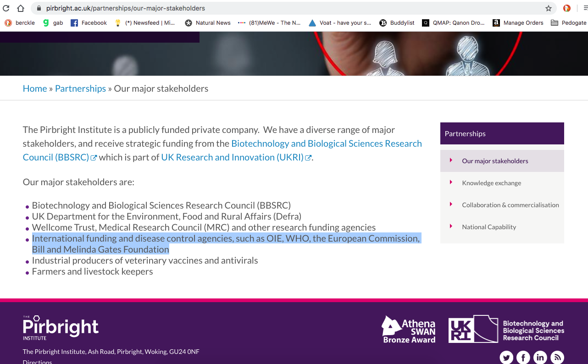Click the highlighted International funding list item
The width and height of the screenshot is (588, 364).
click(x=226, y=244)
